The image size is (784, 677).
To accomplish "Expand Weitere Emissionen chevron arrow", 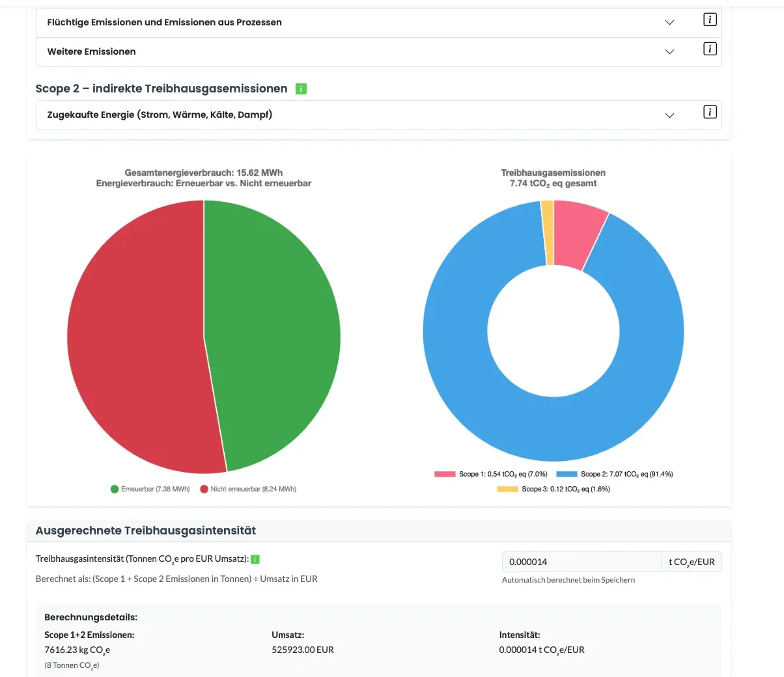I will 669,51.
